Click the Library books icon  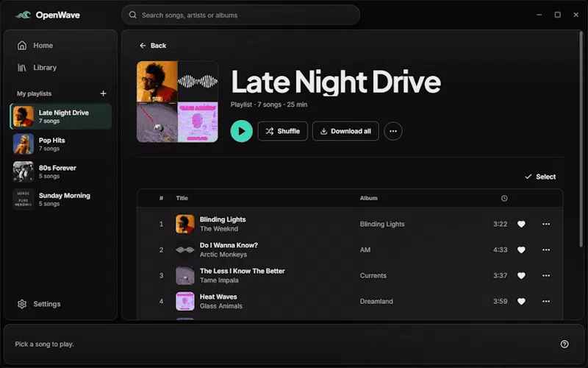click(x=22, y=68)
